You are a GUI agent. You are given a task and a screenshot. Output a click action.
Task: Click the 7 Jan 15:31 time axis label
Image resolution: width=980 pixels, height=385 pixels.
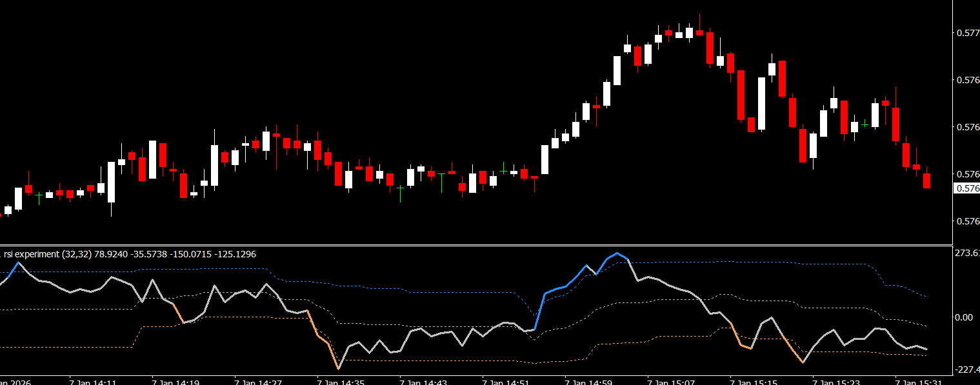919,382
